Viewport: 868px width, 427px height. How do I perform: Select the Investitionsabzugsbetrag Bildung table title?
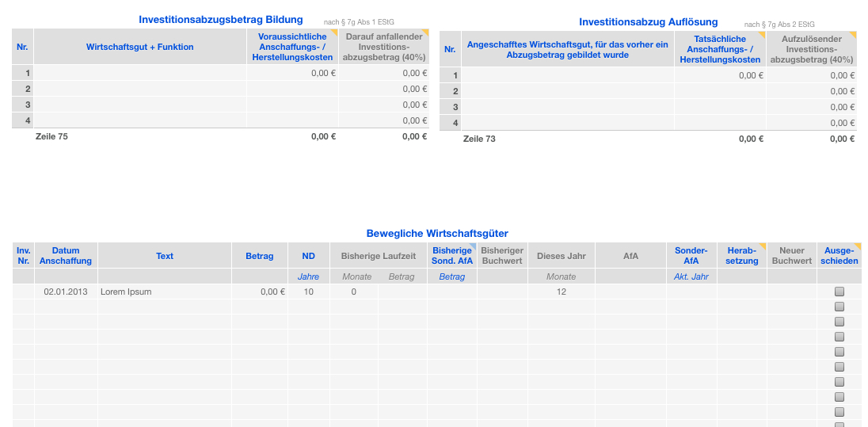[221, 20]
